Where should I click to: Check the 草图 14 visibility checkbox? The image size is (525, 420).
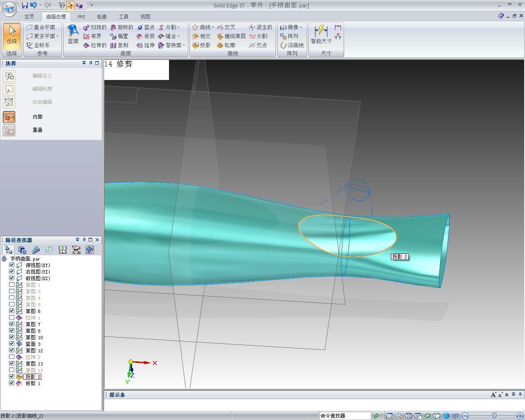[12, 370]
